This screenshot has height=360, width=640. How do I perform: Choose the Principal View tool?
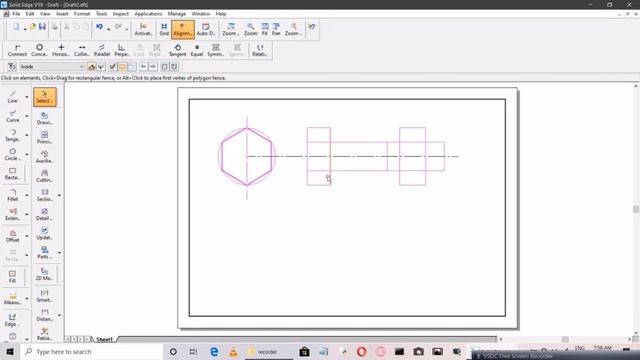click(44, 138)
